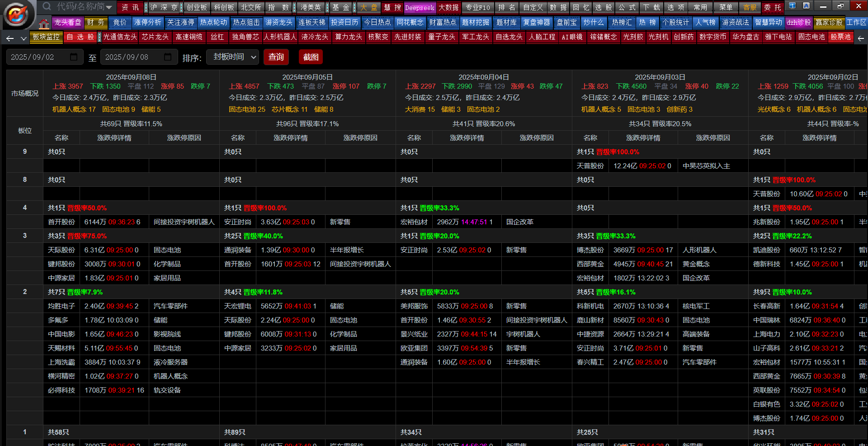
Task: Switch to the 连板天梯 tab
Action: click(x=311, y=22)
